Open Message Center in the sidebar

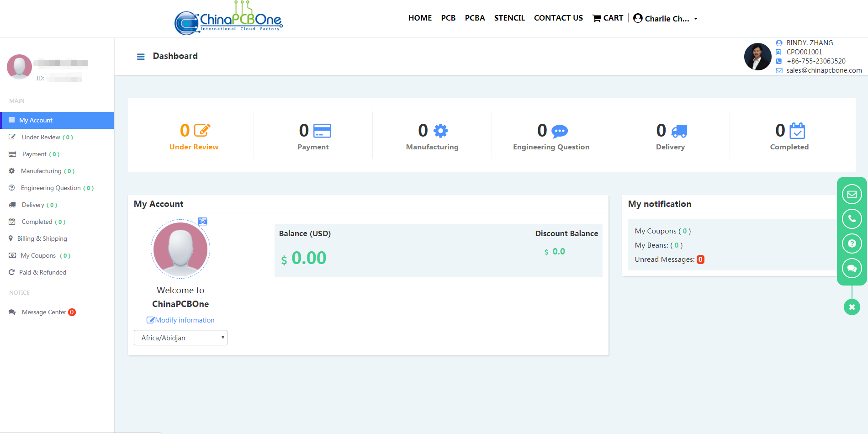44,312
